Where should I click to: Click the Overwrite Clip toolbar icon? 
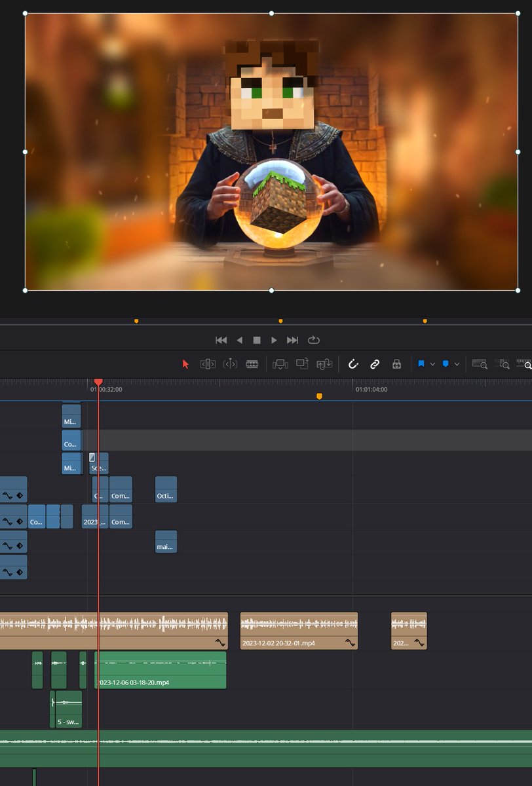coord(302,364)
